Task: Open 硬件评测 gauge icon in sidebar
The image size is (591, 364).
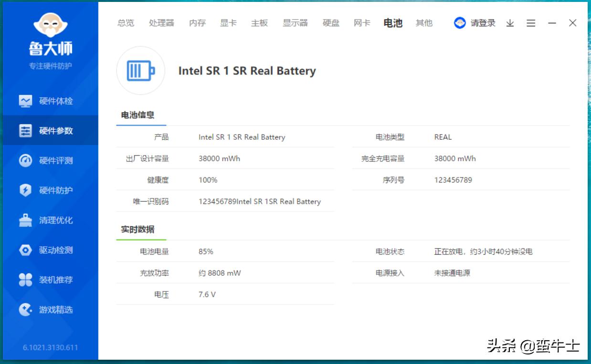Action: 25,161
